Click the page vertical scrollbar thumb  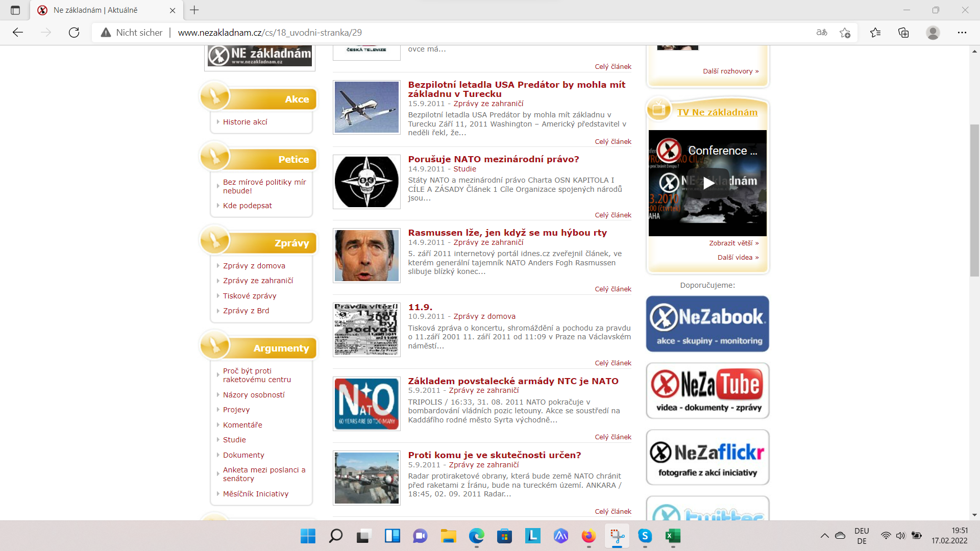(974, 200)
